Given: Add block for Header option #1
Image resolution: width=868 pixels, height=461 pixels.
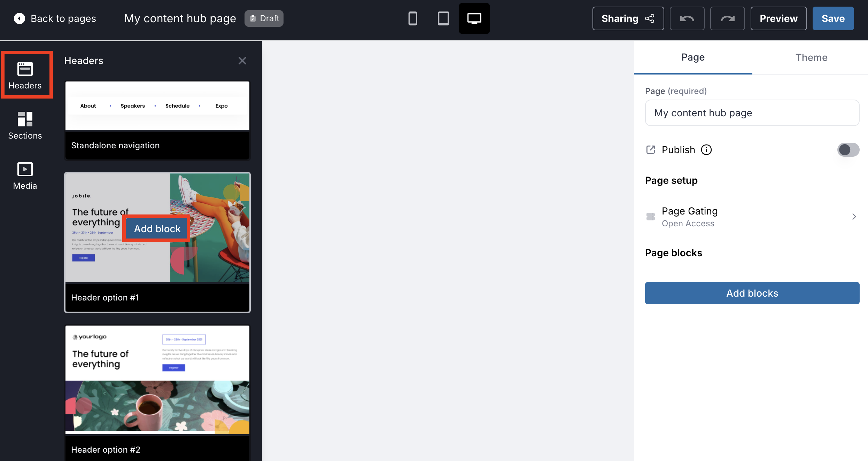Looking at the screenshot, I should click(157, 229).
